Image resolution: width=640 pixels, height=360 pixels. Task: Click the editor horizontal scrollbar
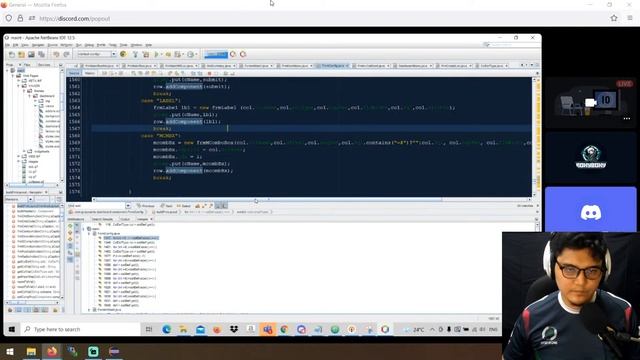312,200
